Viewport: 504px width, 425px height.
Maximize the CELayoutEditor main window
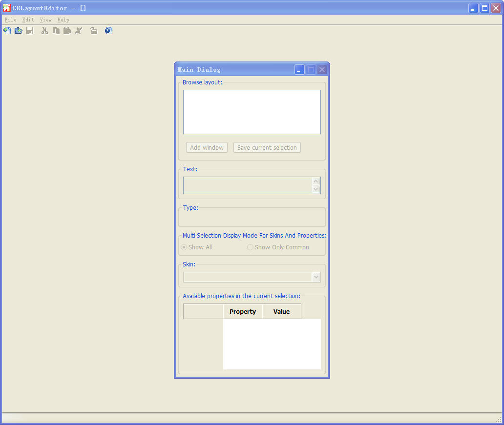click(484, 8)
